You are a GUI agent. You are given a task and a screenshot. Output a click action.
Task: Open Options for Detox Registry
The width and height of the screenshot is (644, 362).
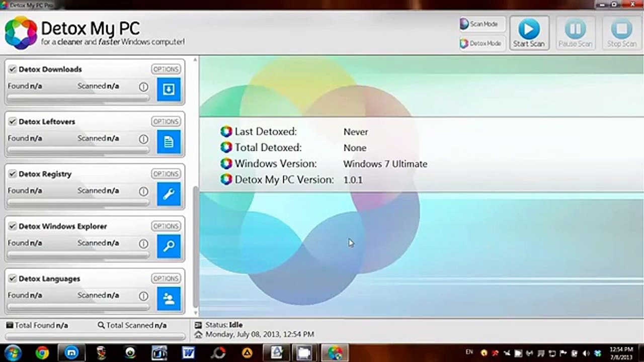[166, 174]
